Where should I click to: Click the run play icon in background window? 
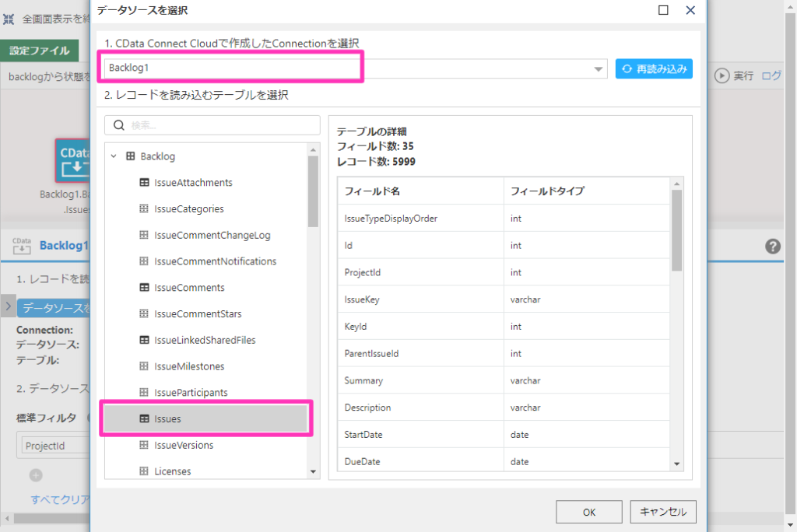coord(722,75)
